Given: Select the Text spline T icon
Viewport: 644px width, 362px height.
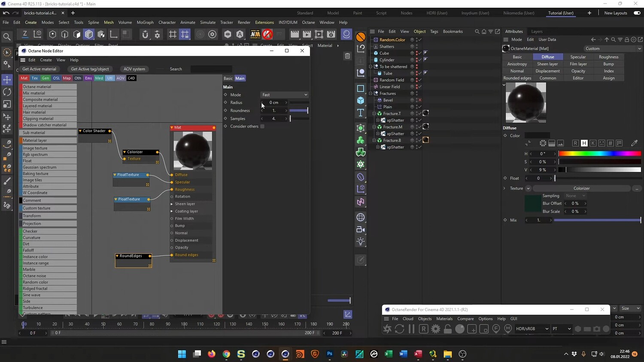Looking at the screenshot, I should tap(361, 113).
